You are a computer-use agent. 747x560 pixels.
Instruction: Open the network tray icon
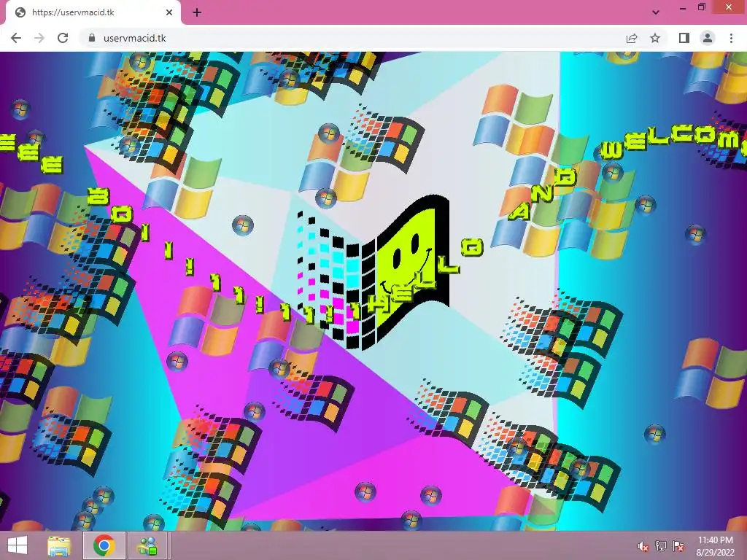coord(661,545)
